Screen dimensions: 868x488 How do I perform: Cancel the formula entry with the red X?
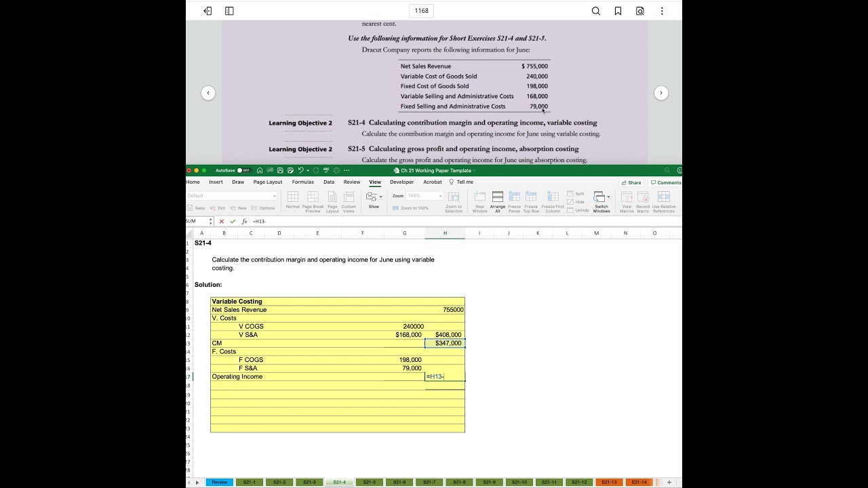[x=222, y=222]
